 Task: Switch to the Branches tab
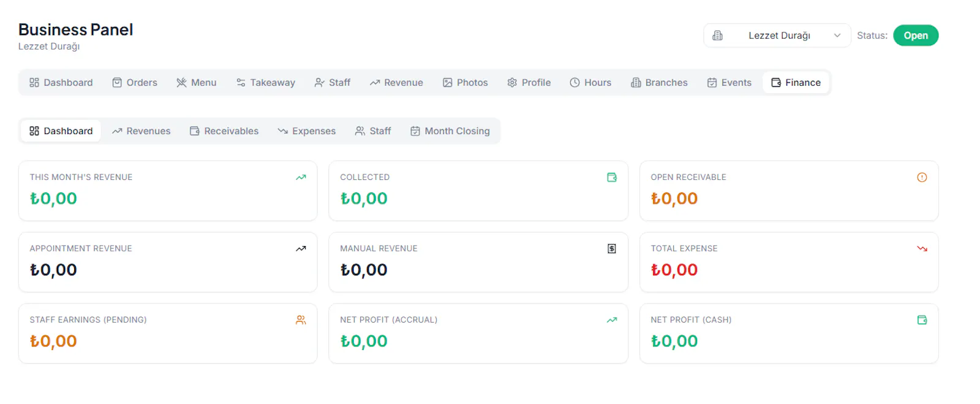point(659,83)
